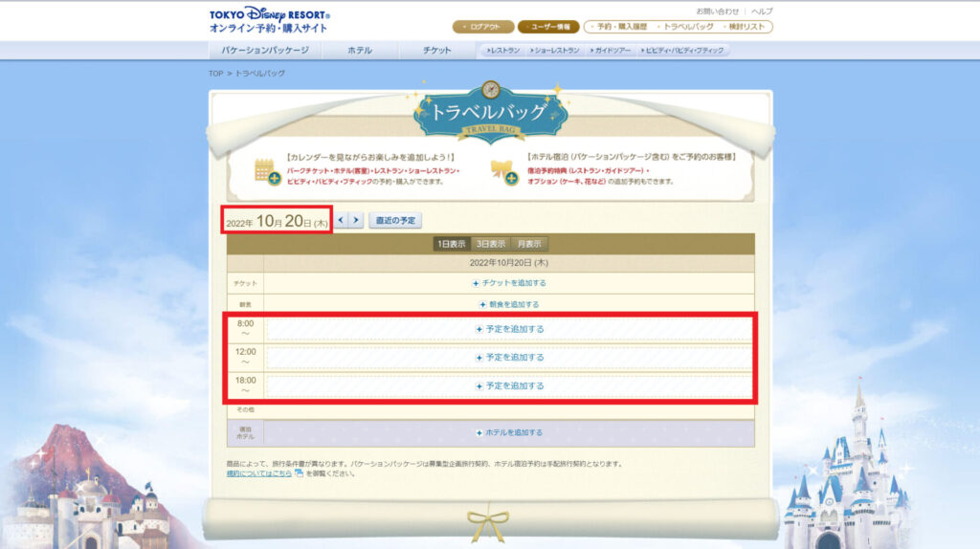Add a plan in the 18:00 slot
This screenshot has width=980, height=549.
(509, 386)
